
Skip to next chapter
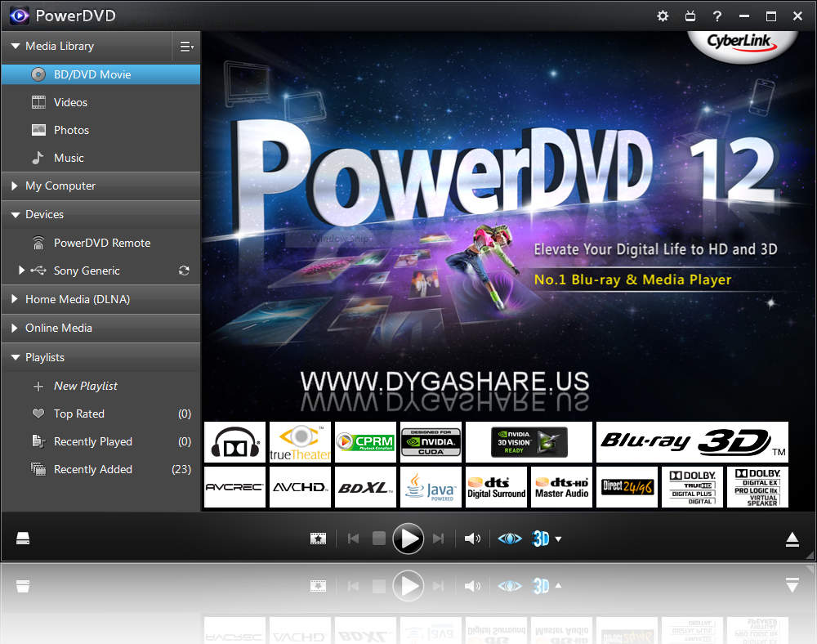438,539
